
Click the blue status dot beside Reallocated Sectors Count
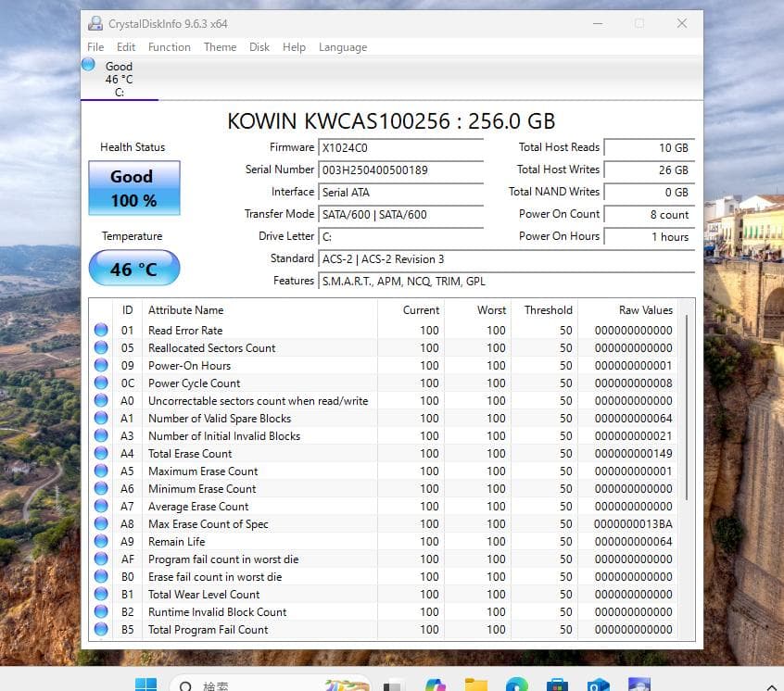102,347
